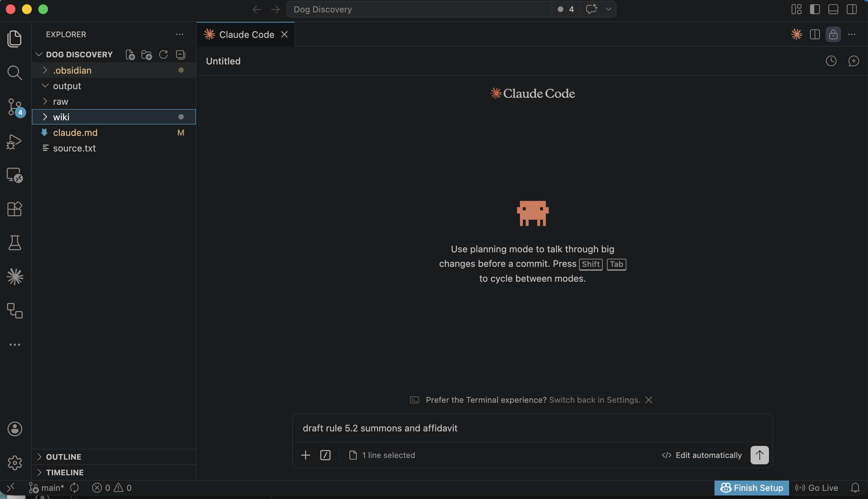Screen dimensions: 868x499
Task: Open the Manage gear menu
Action: click(x=15, y=463)
